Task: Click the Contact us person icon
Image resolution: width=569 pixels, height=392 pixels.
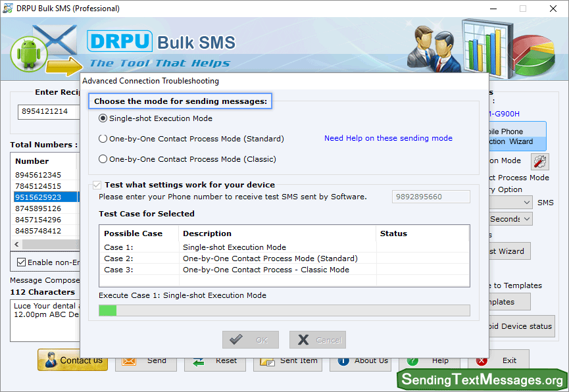Action: click(51, 360)
